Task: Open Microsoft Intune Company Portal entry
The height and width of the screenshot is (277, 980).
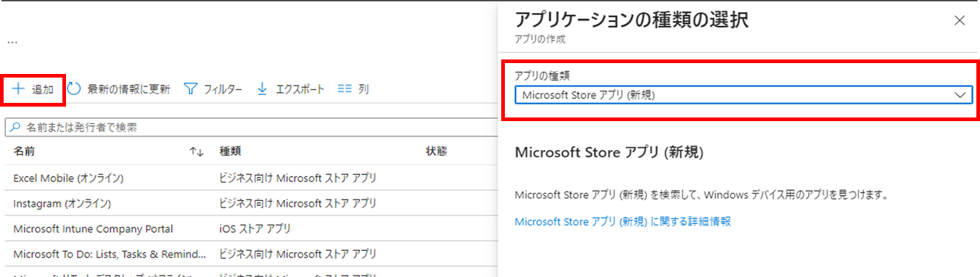Action: coord(93,228)
